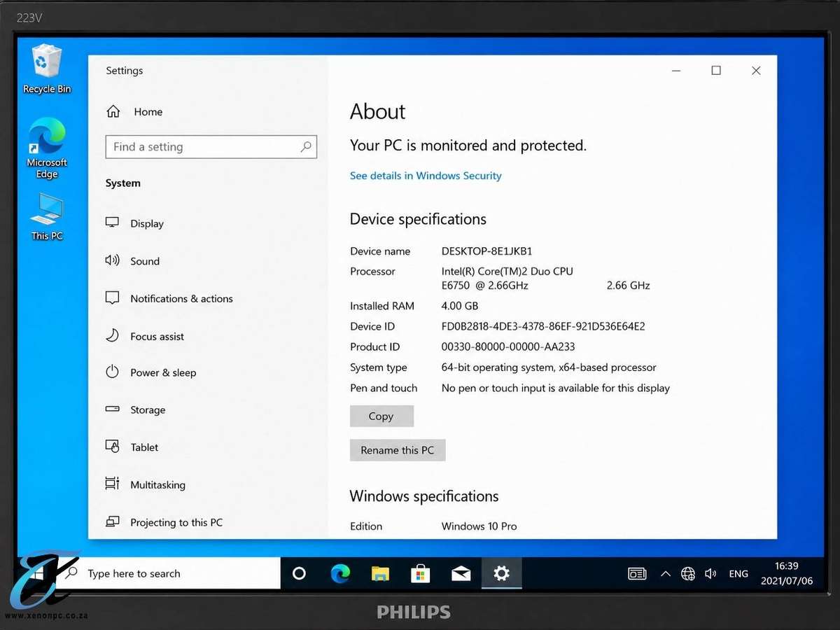Open Microsoft Store on taskbar
The image size is (840, 630).
420,573
